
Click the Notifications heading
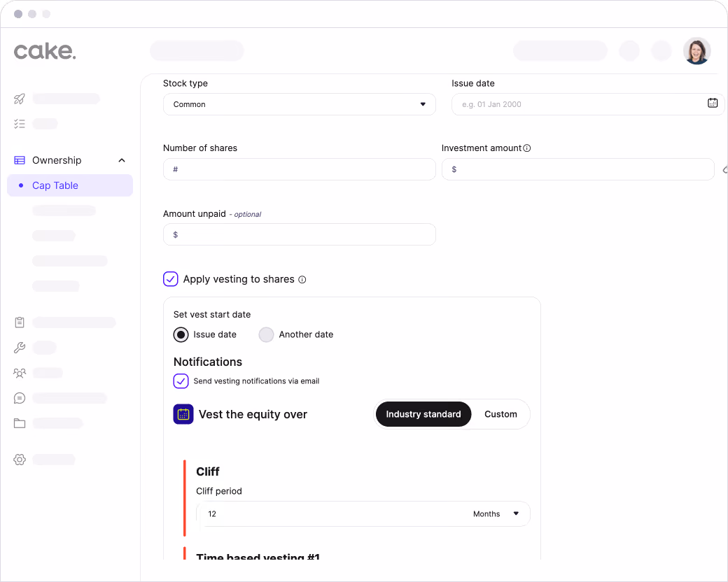(x=207, y=362)
